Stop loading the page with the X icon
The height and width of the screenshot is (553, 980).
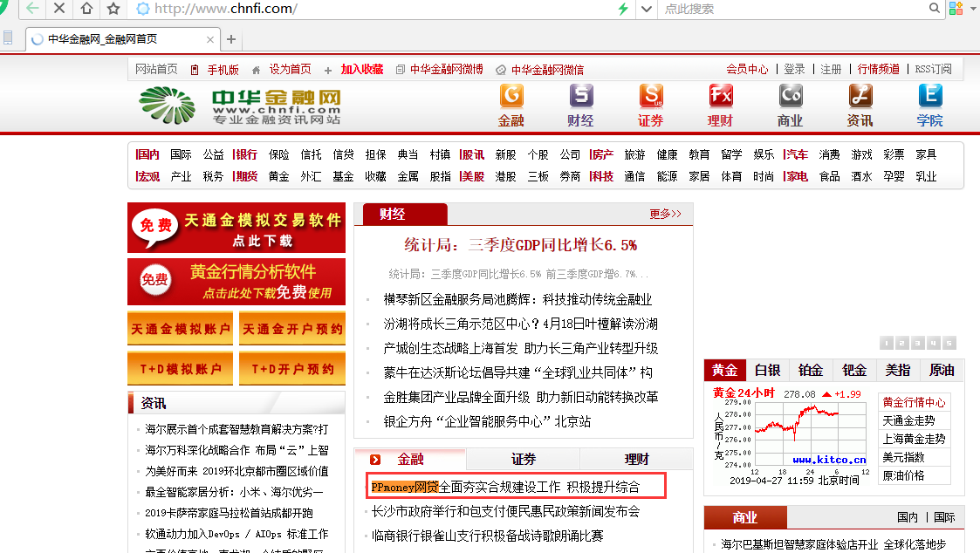(59, 8)
